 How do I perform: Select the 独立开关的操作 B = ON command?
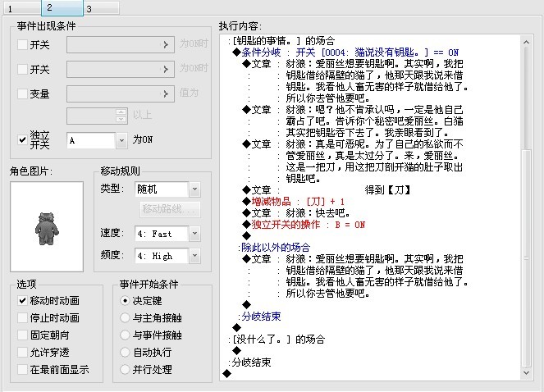304,225
